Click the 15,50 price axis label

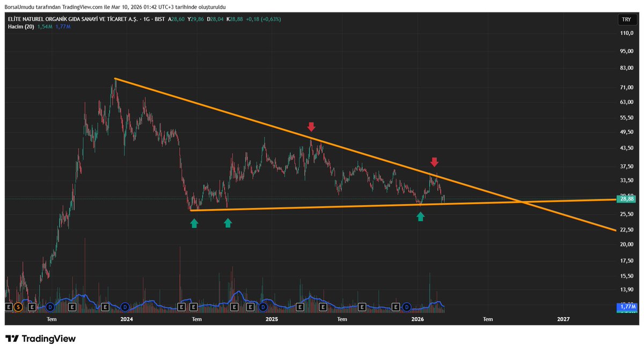point(626,276)
